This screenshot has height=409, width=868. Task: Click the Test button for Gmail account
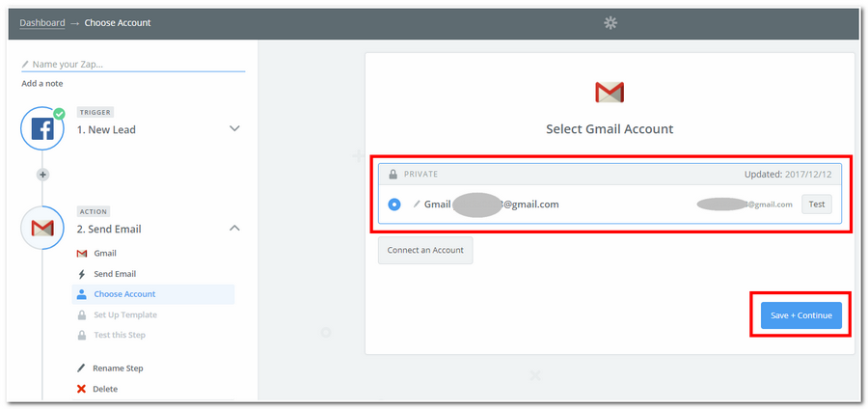pos(817,204)
